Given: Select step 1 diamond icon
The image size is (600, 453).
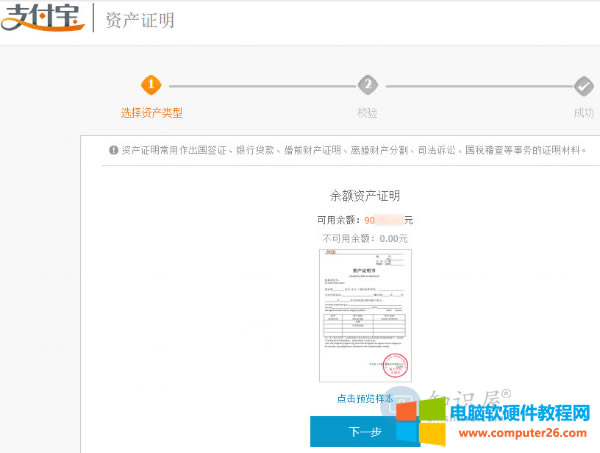Looking at the screenshot, I should pos(151,85).
